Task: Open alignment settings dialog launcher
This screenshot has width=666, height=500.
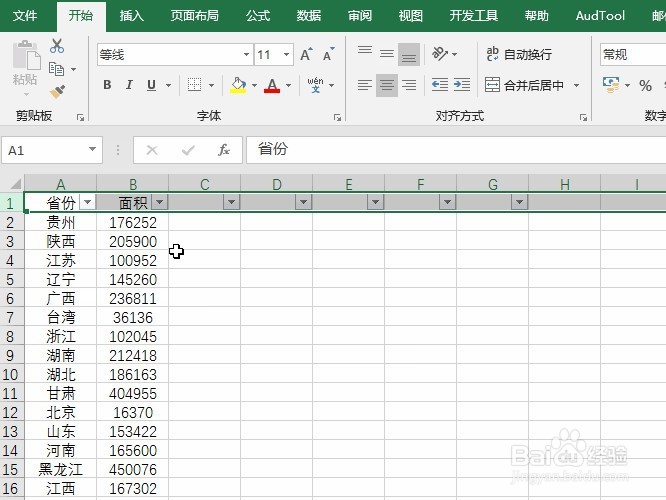Action: coord(583,118)
